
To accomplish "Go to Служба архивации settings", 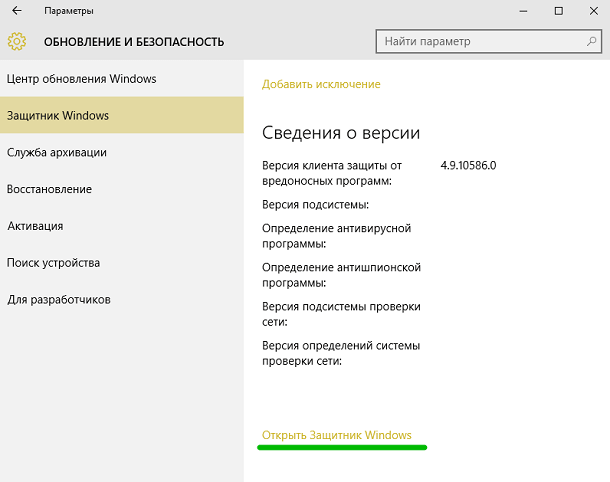I will pos(57,153).
